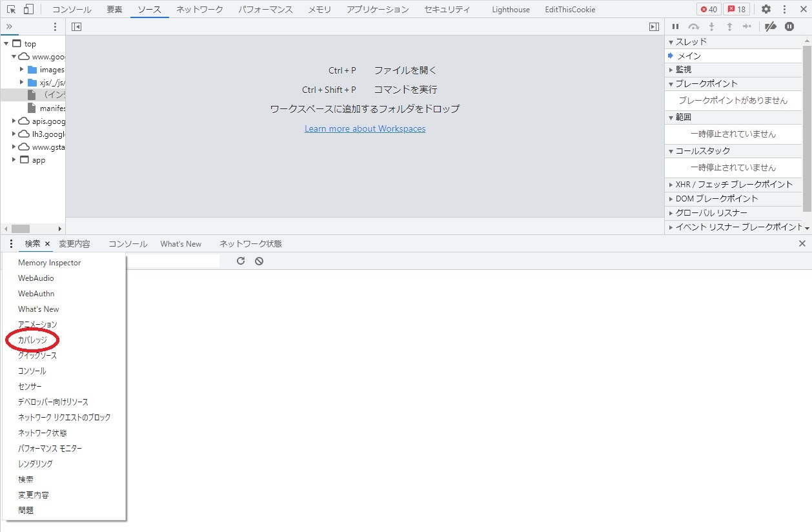Expand the www.gsta domain node
Viewport: 812px width, 532px height.
pos(14,147)
